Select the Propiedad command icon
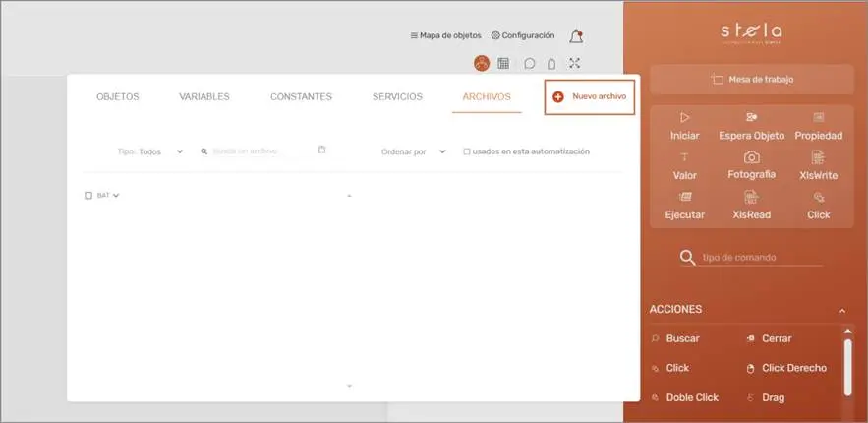The height and width of the screenshot is (423, 868). pos(819,117)
